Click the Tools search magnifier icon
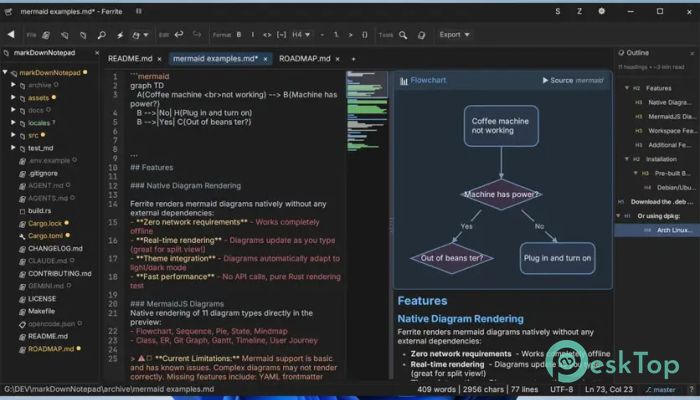This screenshot has height=400, width=700. (x=403, y=35)
